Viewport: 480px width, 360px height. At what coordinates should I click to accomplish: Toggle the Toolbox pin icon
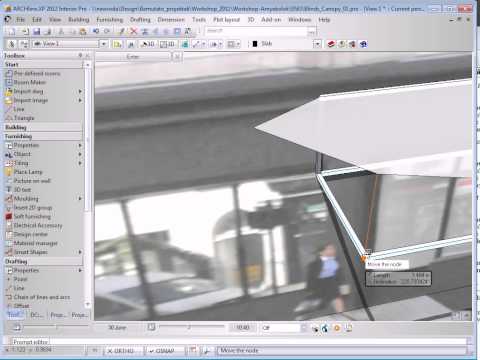tap(80, 55)
